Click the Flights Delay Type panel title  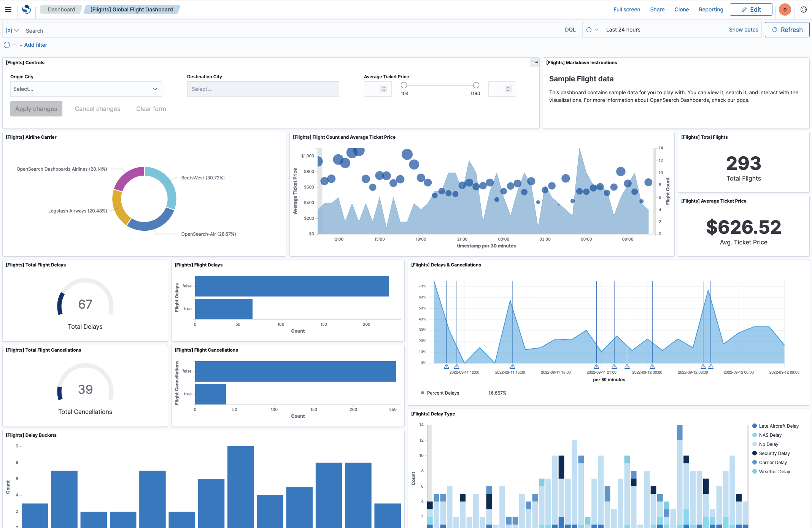point(433,414)
